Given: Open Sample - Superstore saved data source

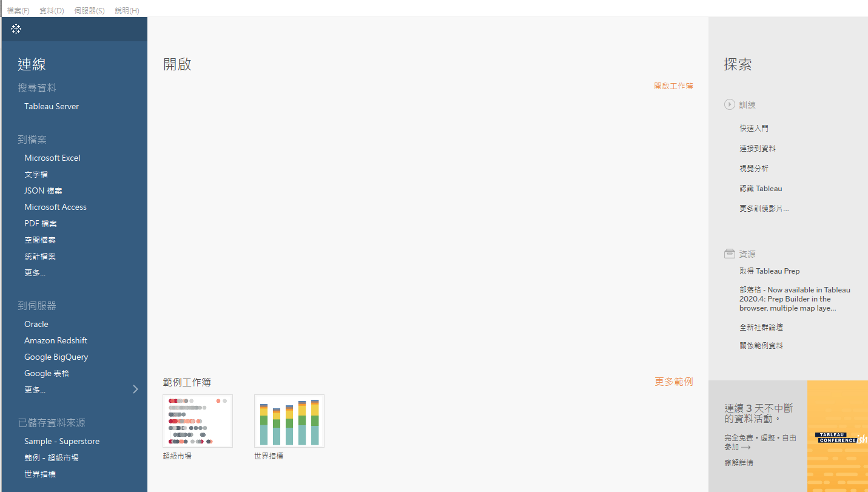Looking at the screenshot, I should point(62,441).
